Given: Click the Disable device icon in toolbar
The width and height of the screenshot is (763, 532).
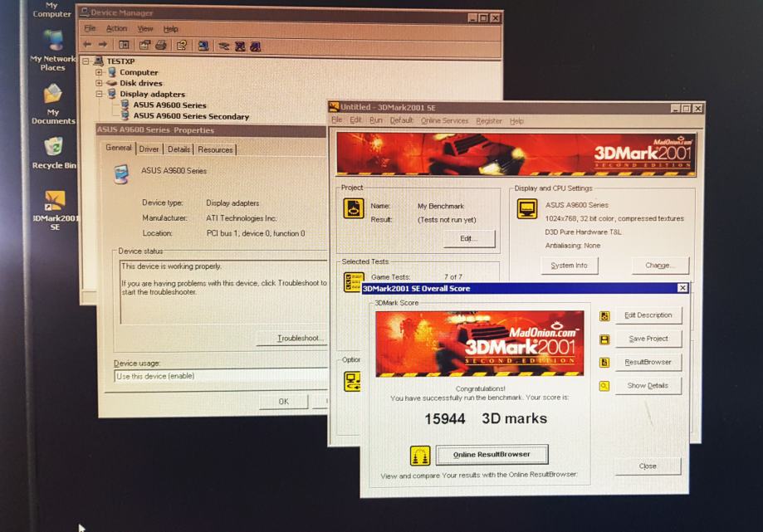Looking at the screenshot, I should 256,46.
